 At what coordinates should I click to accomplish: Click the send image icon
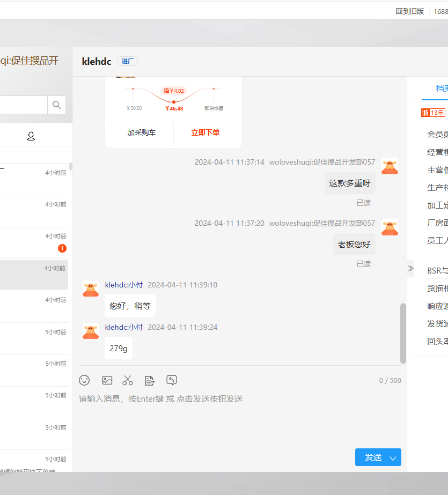click(107, 380)
